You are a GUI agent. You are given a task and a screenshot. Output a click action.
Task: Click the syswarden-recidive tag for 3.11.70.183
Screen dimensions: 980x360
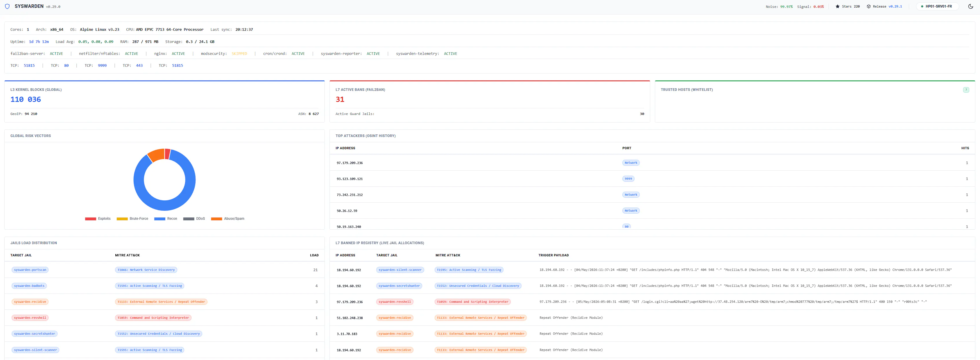coord(395,334)
